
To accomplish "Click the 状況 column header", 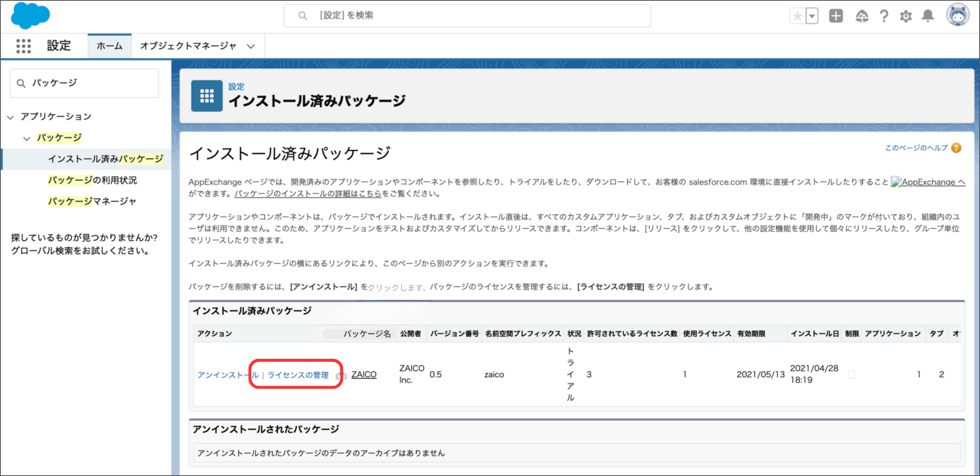I will pyautogui.click(x=574, y=334).
